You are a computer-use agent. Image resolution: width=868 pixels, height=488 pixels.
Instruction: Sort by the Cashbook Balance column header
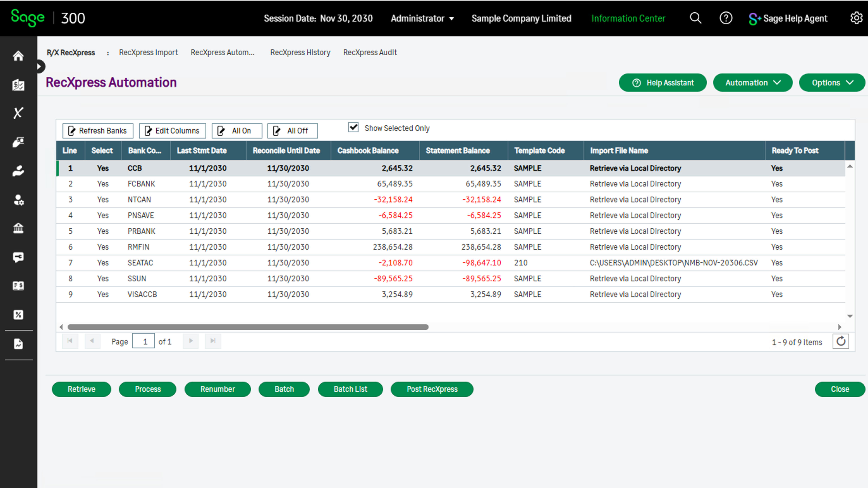(375, 150)
